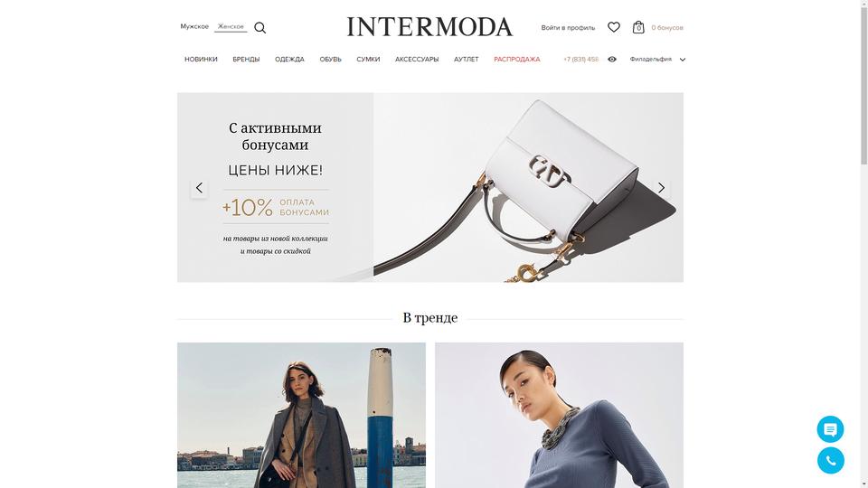Switch to Мужское section
This screenshot has width=868, height=488.
(x=194, y=26)
